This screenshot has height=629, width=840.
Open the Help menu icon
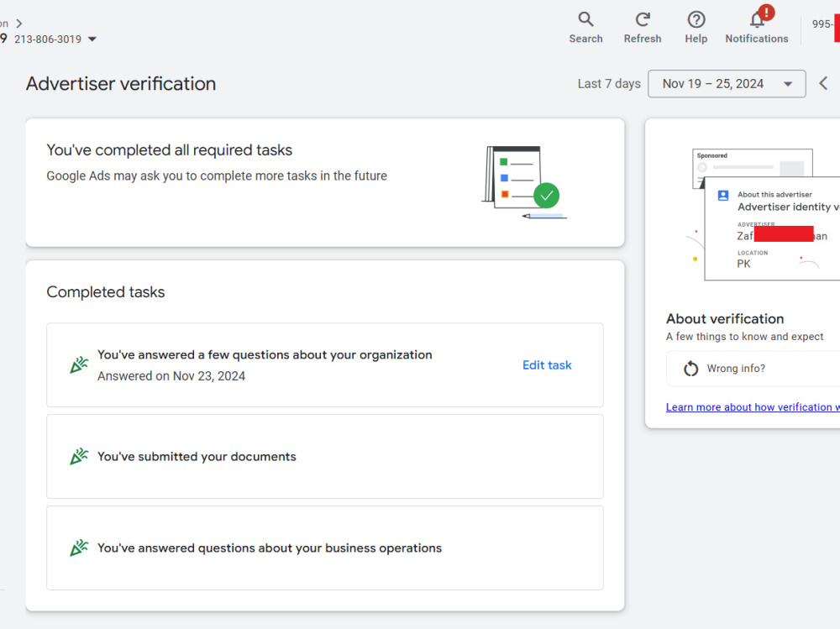pyautogui.click(x=696, y=20)
